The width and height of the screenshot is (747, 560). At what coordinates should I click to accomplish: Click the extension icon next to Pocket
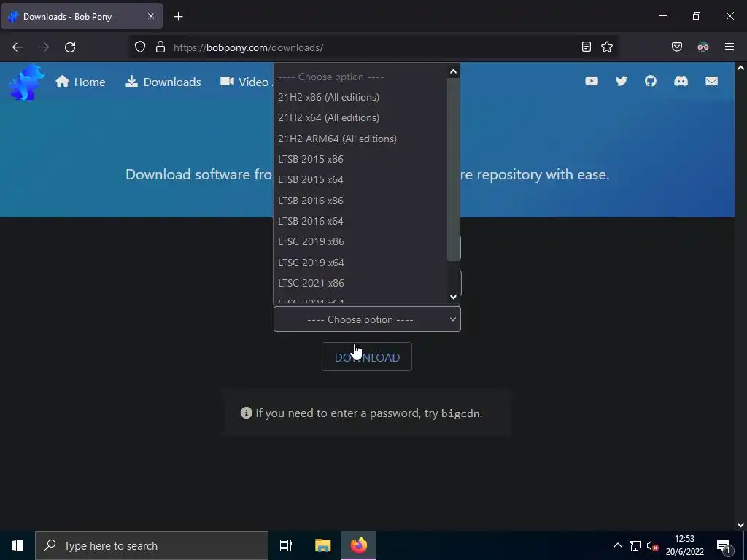click(x=703, y=47)
